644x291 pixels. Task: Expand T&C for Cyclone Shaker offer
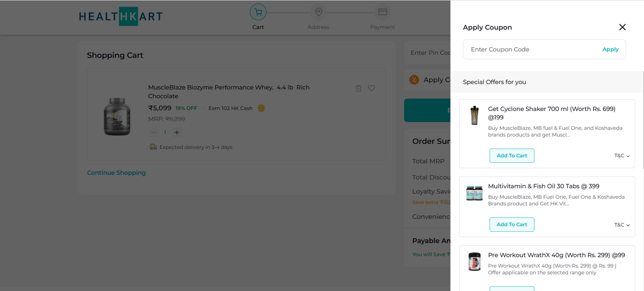[x=622, y=156]
